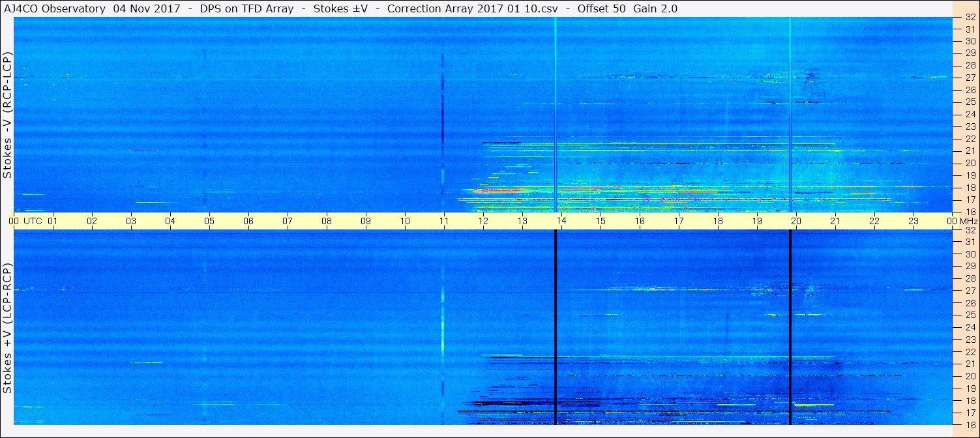Select hour label "08" on time axis
The width and height of the screenshot is (980, 438).
[x=327, y=221]
